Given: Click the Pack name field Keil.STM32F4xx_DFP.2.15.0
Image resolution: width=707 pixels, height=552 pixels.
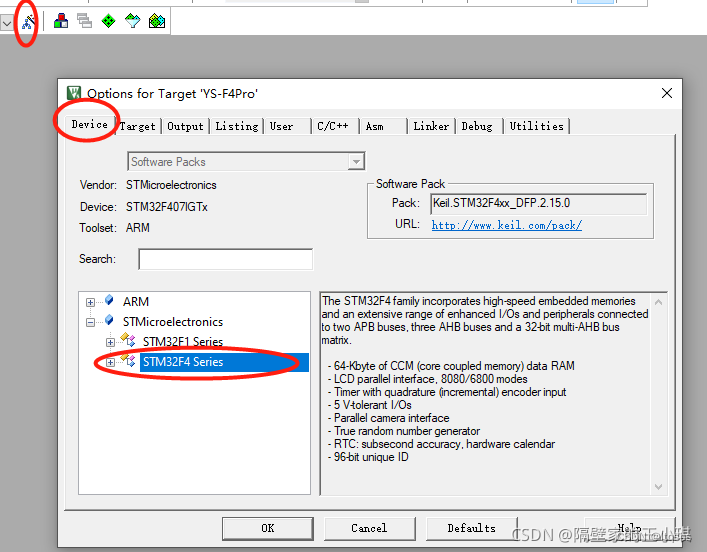Looking at the screenshot, I should 538,203.
